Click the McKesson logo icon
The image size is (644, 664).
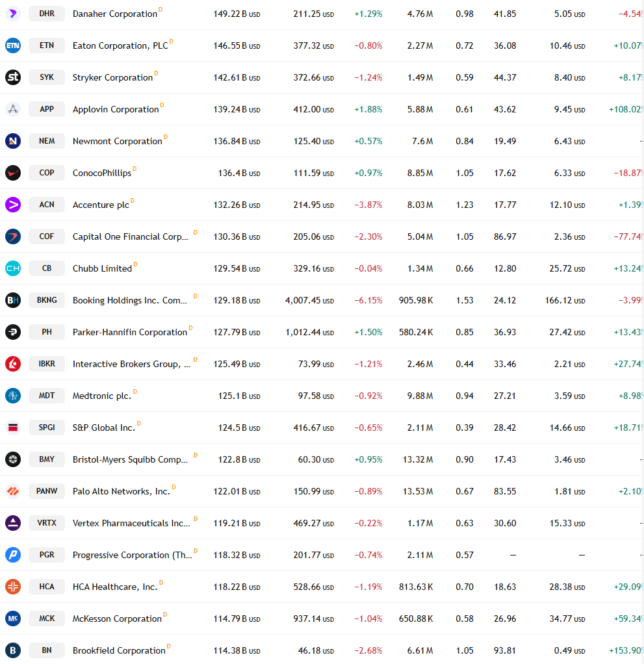tap(13, 619)
